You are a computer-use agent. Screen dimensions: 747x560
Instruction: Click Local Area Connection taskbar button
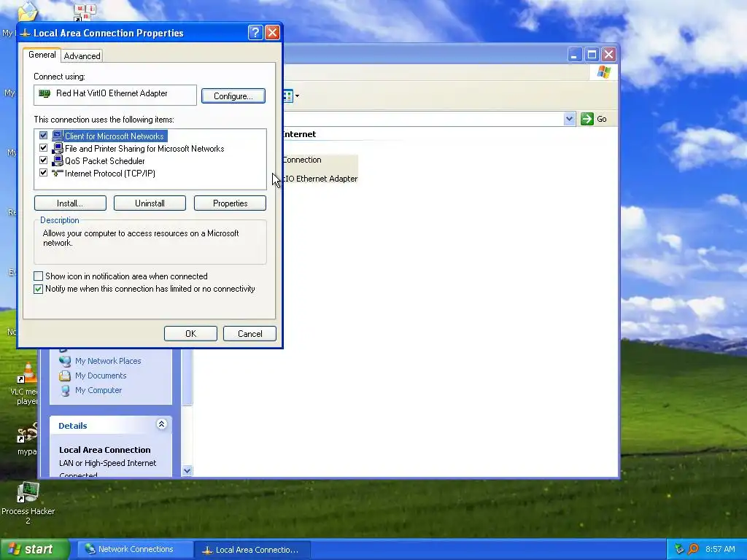252,550
